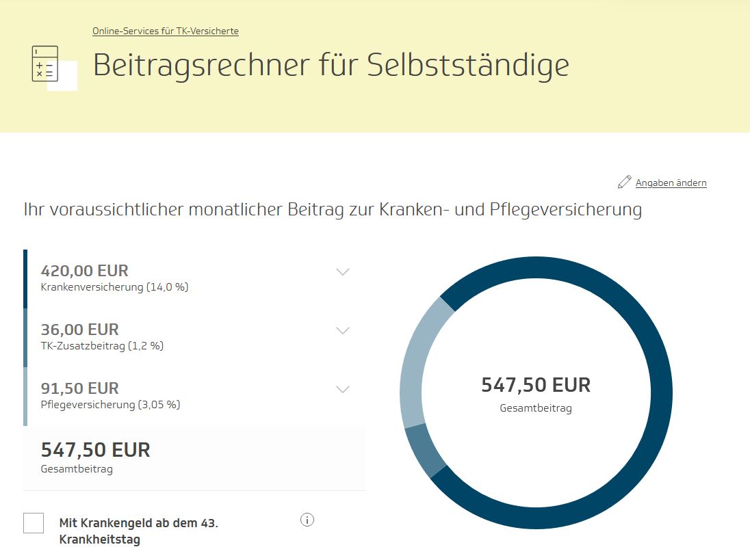This screenshot has height=560, width=750.
Task: Click the TK-Zusatzbeitrag (1,2 %) row label
Action: (x=102, y=346)
